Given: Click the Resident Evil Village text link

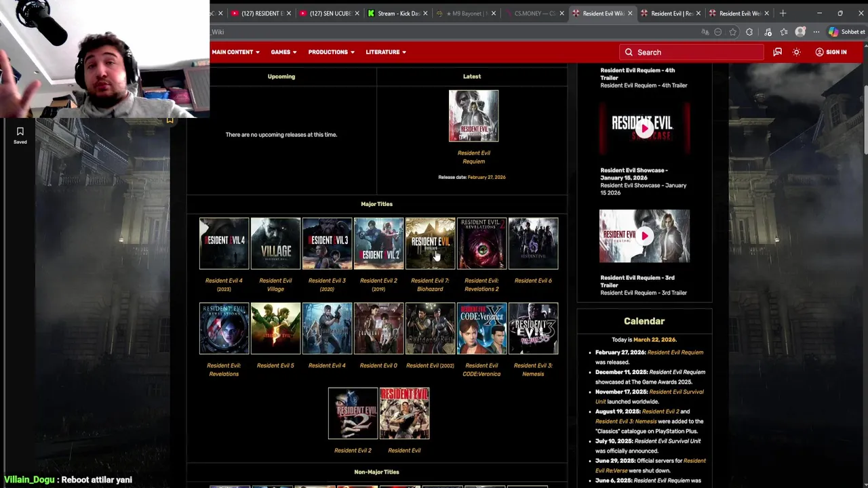Looking at the screenshot, I should [275, 285].
